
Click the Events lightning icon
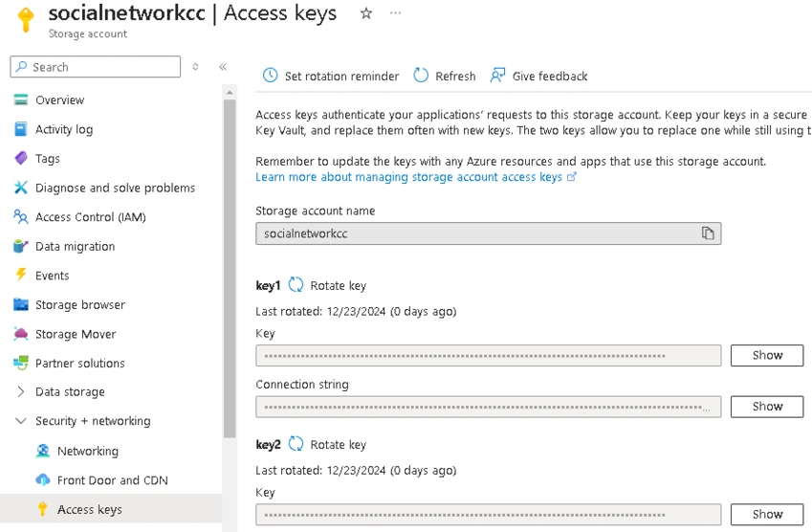(21, 275)
